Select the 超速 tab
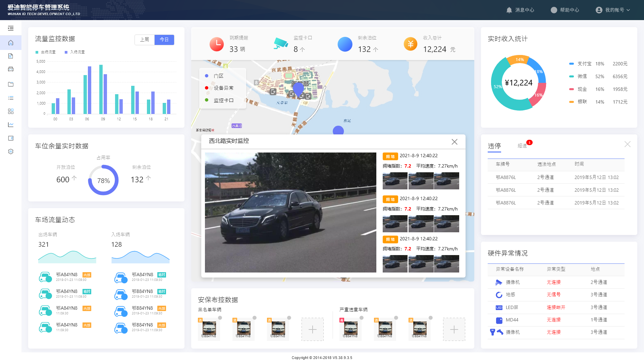Image resolution: width=644 pixels, height=362 pixels. [522, 146]
